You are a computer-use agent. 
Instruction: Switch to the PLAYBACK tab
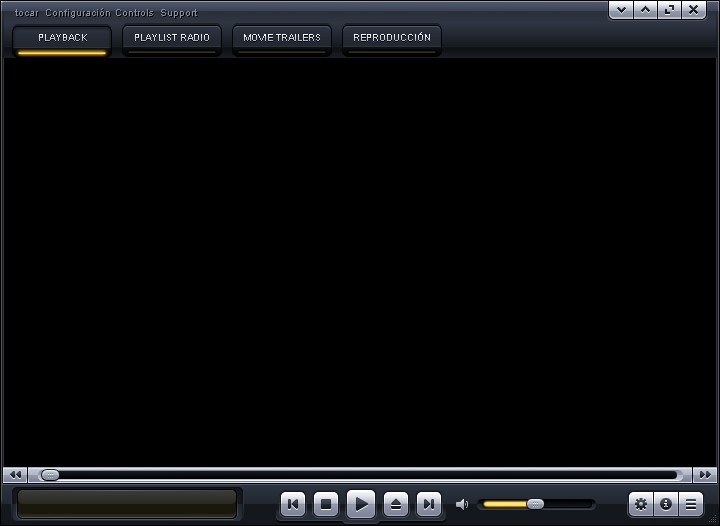(62, 41)
